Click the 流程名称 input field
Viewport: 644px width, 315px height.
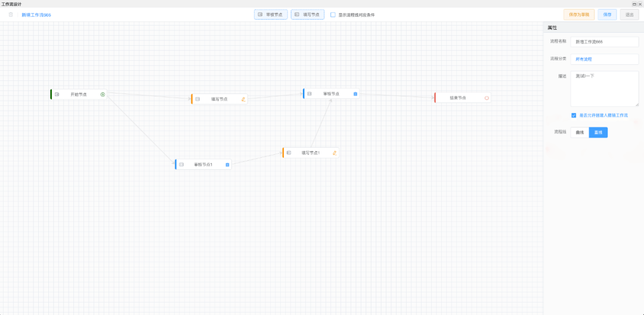[604, 42]
